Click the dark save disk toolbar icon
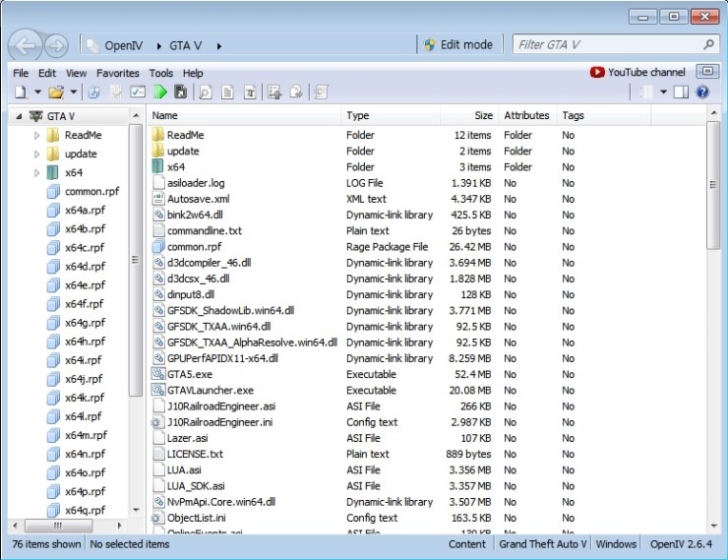The height and width of the screenshot is (560, 728). 180,92
